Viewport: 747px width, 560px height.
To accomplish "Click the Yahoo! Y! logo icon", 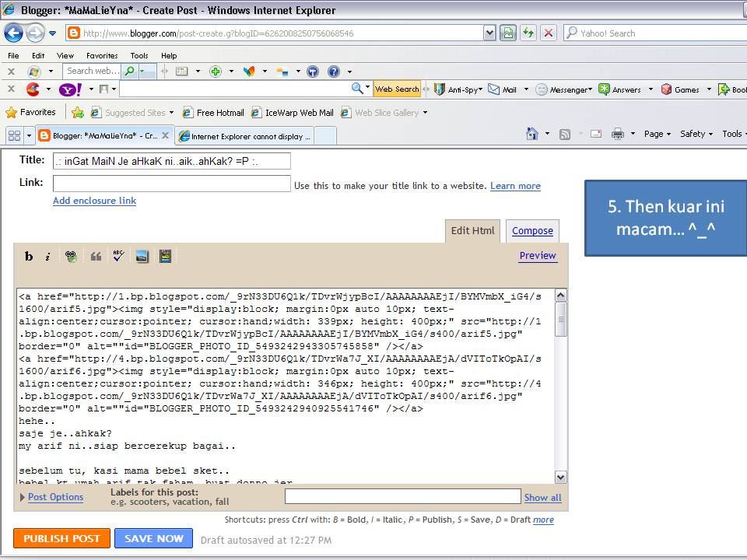I will pos(70,89).
